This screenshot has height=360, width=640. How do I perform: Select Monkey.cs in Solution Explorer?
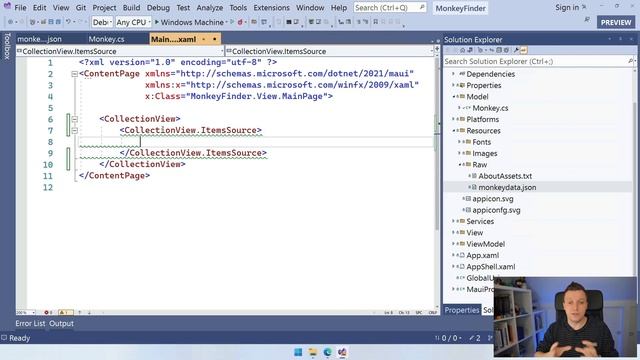pyautogui.click(x=490, y=108)
